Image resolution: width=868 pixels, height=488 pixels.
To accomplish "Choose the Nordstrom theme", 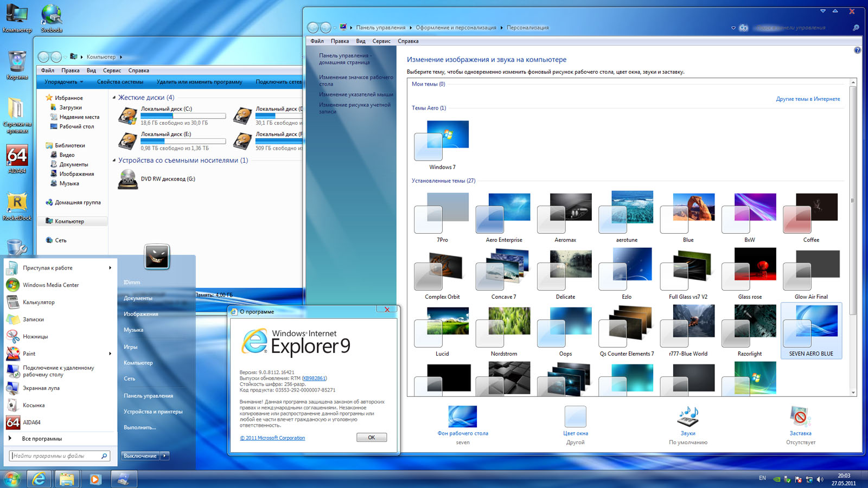I will [503, 331].
